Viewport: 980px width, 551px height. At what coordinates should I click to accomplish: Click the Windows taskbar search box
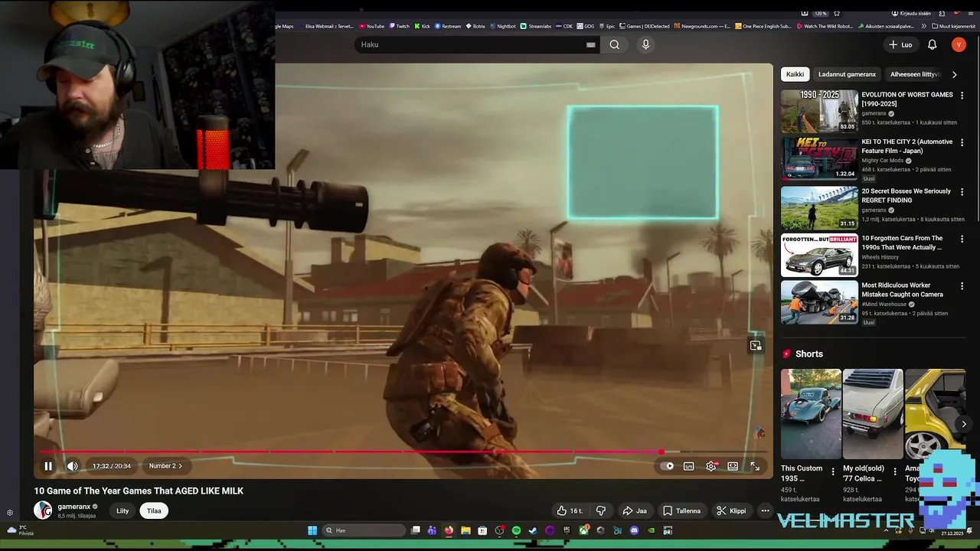(364, 530)
